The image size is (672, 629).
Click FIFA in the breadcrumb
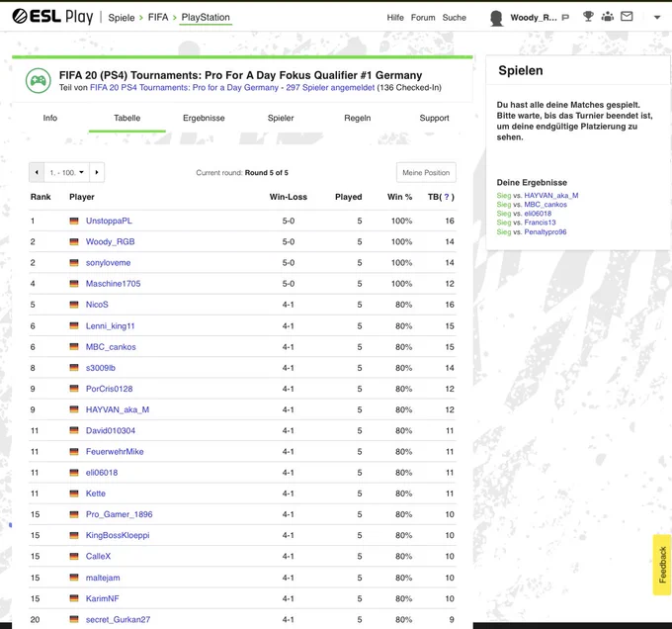click(x=158, y=17)
